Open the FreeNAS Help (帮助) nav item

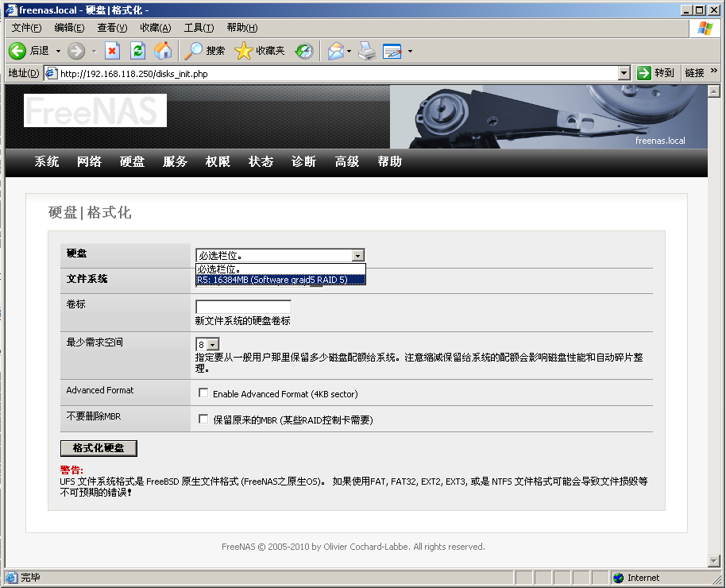coord(389,162)
